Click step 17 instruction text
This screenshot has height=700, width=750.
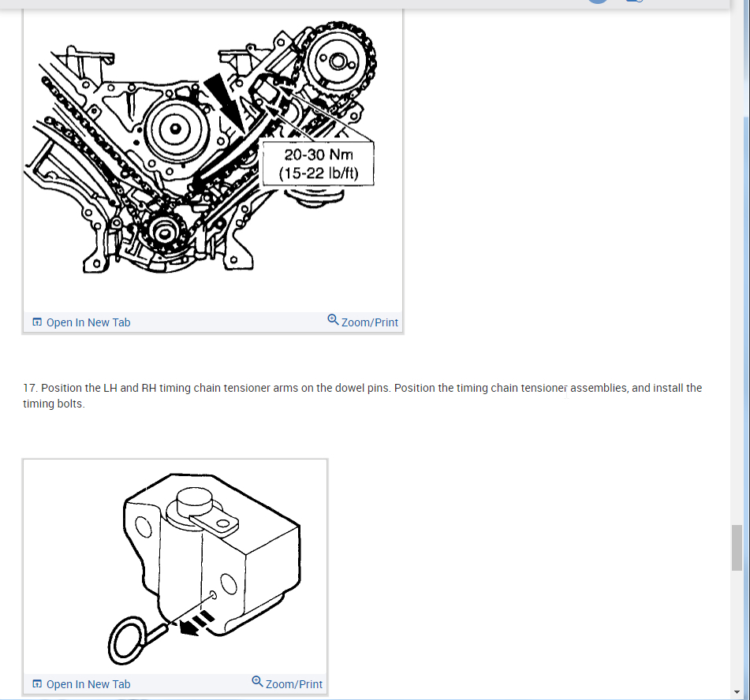click(362, 396)
